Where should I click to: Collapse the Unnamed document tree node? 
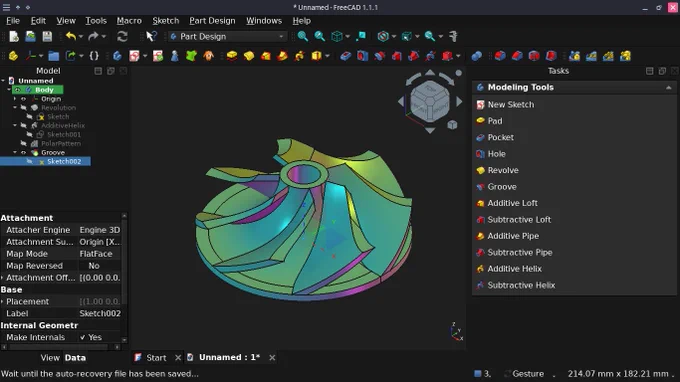pos(3,81)
